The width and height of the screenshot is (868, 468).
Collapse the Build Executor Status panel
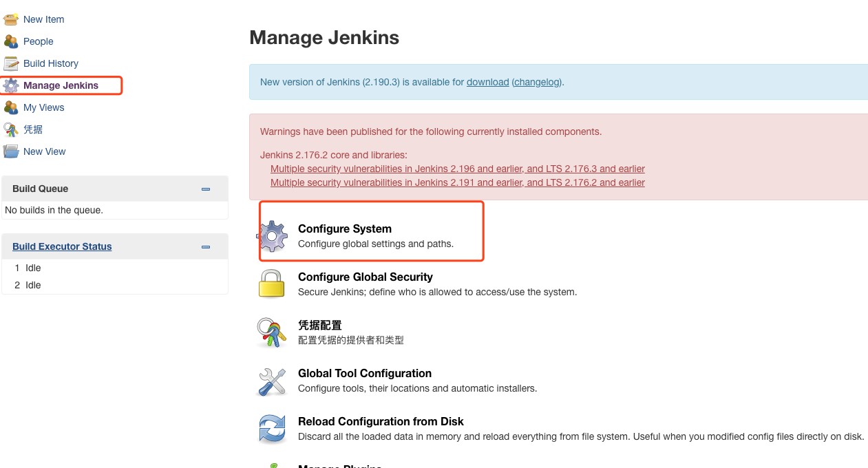(205, 247)
